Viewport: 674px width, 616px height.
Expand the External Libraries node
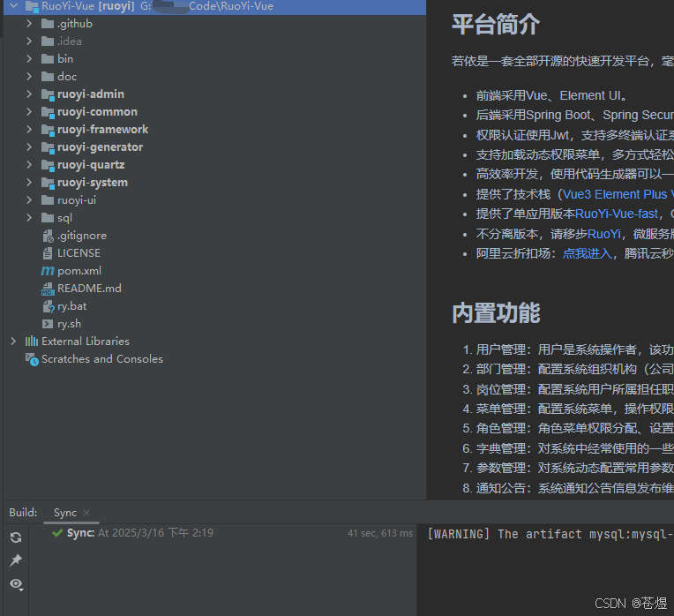pyautogui.click(x=13, y=342)
